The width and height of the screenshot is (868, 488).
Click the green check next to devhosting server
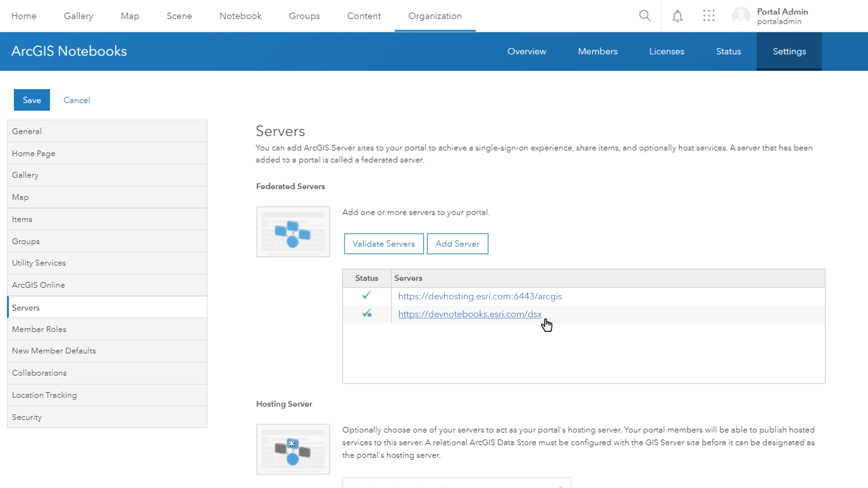click(x=367, y=295)
